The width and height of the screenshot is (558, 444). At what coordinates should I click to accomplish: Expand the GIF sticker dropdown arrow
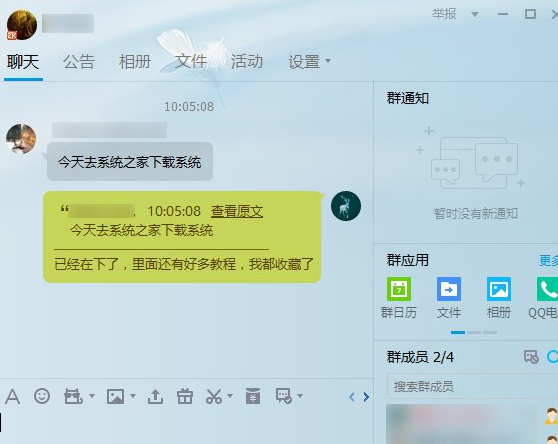click(92, 396)
